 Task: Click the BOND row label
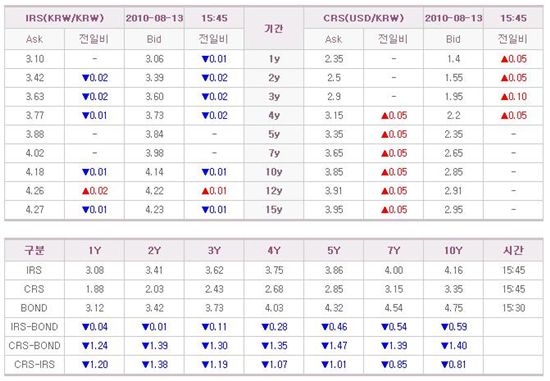coord(34,308)
